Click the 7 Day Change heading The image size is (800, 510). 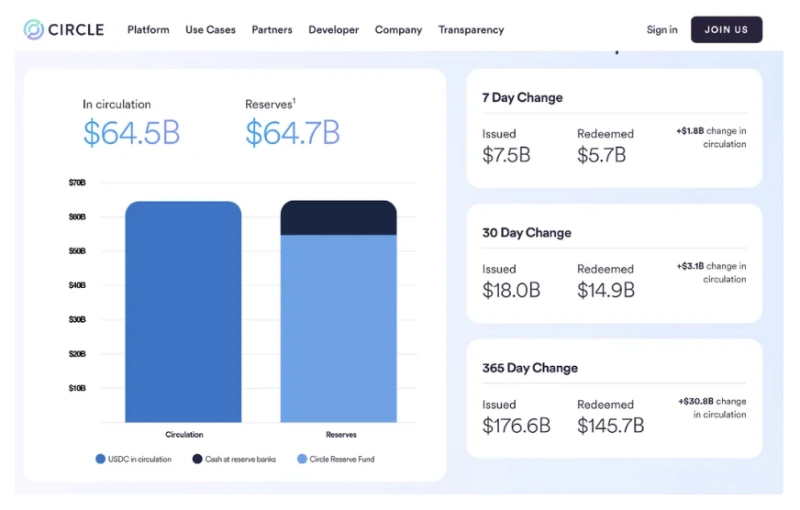pos(522,97)
